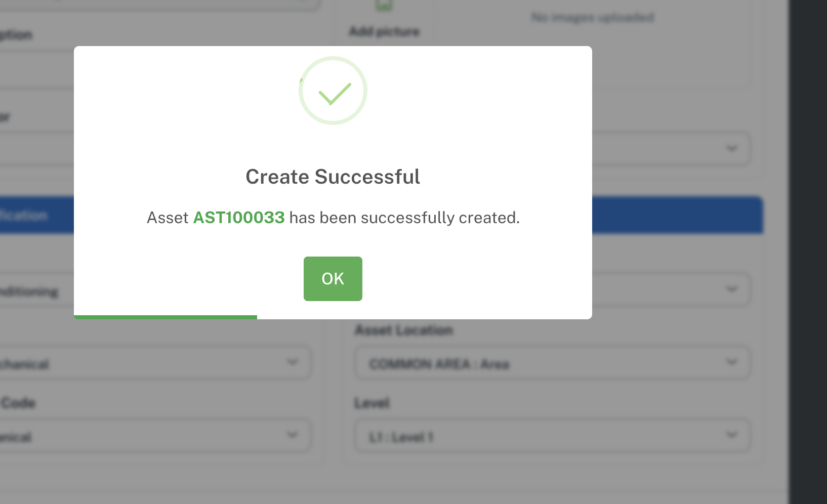Click the green success checkmark icon

[x=333, y=91]
